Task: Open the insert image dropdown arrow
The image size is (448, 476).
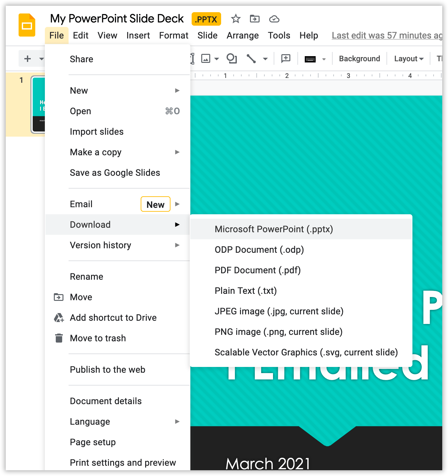Action: click(217, 59)
